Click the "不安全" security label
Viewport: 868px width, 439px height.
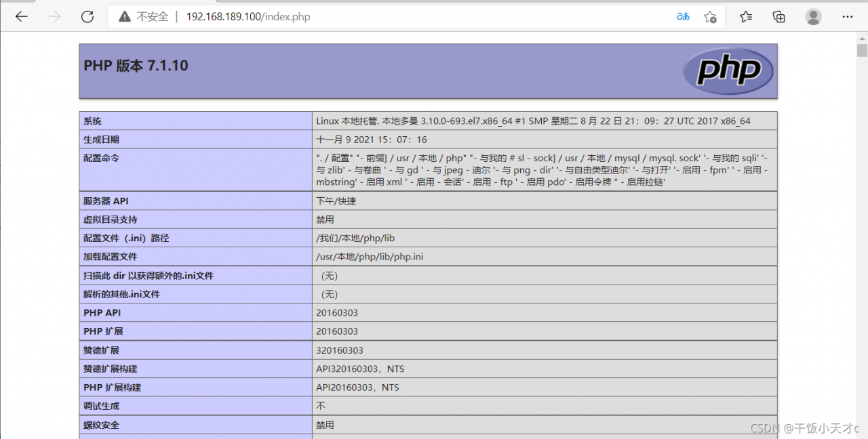coord(152,17)
